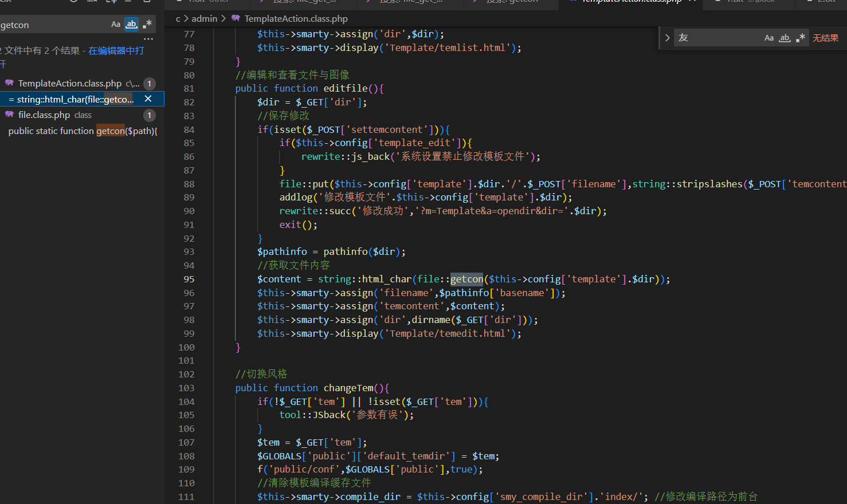Viewport: 847px width, 504px height.
Task: Toggle Match Case in editor find widget
Action: (x=769, y=38)
